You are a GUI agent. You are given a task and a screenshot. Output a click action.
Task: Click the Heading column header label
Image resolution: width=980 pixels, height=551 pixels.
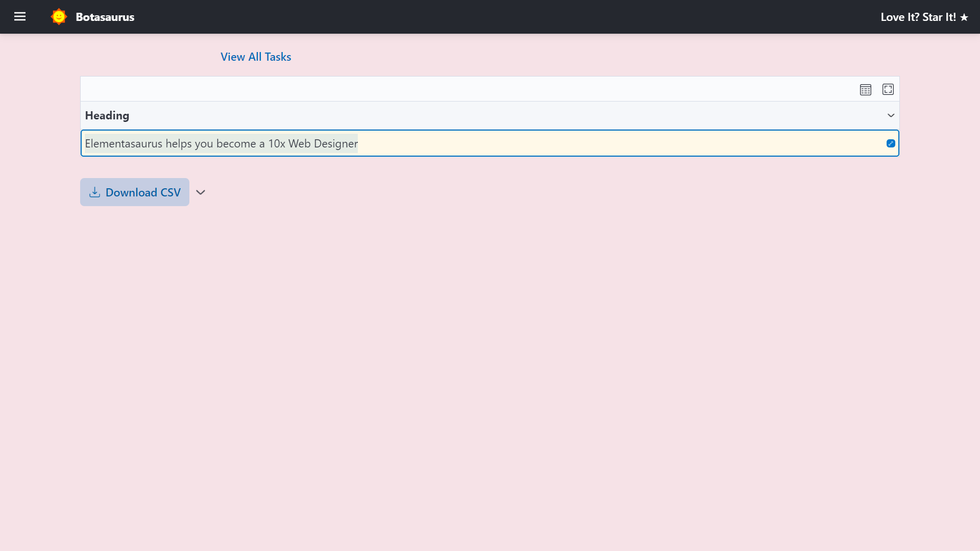pos(107,115)
